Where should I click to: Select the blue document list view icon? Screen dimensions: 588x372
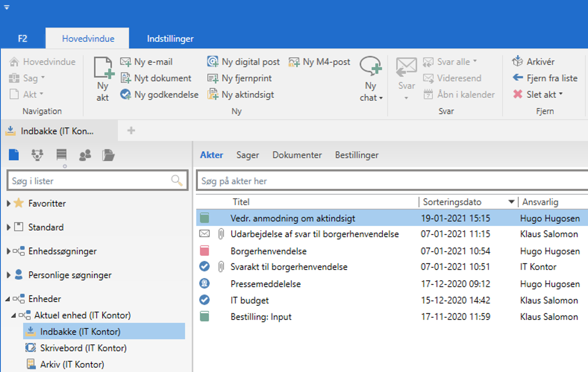14,155
